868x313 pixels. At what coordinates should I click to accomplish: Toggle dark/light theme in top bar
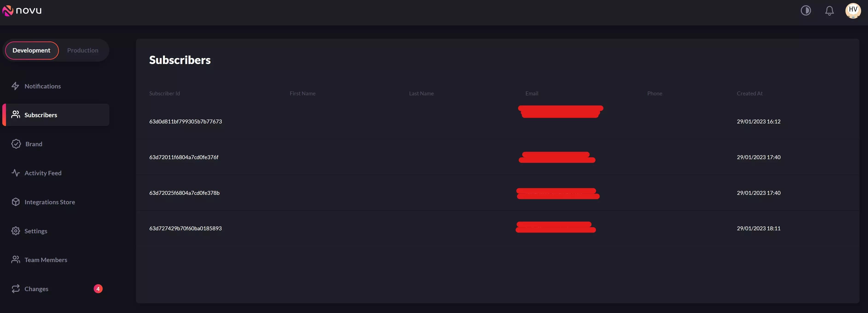[806, 10]
